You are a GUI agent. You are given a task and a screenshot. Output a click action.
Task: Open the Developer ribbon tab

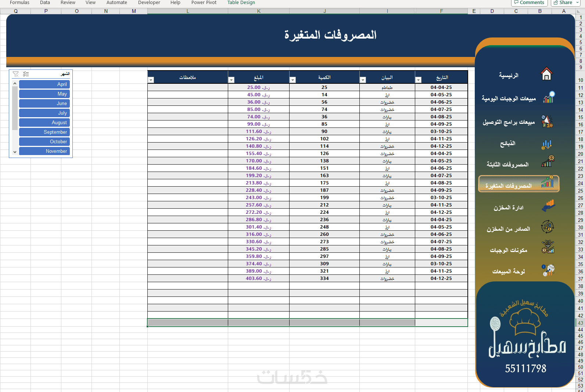(149, 3)
